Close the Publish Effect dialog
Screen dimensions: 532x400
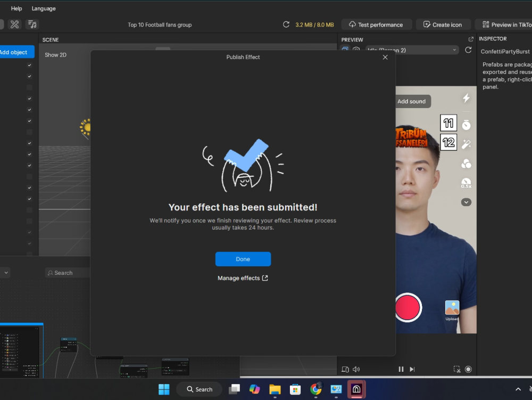click(x=385, y=57)
